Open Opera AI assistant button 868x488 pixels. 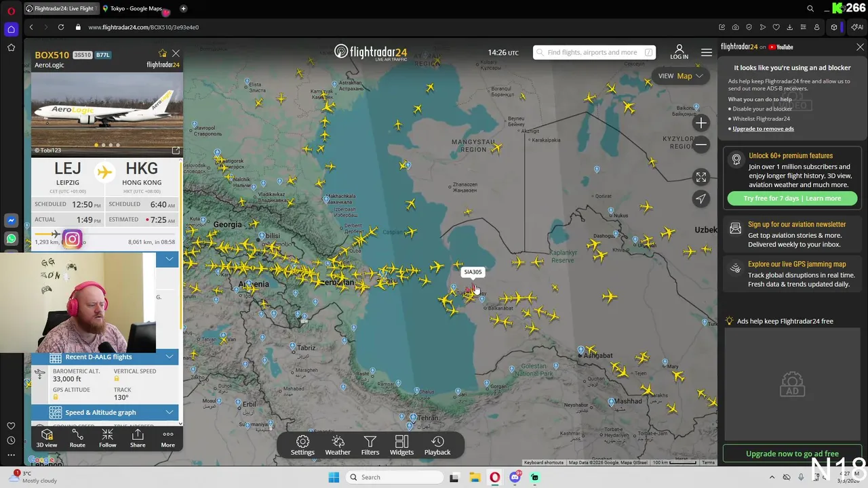(x=858, y=27)
